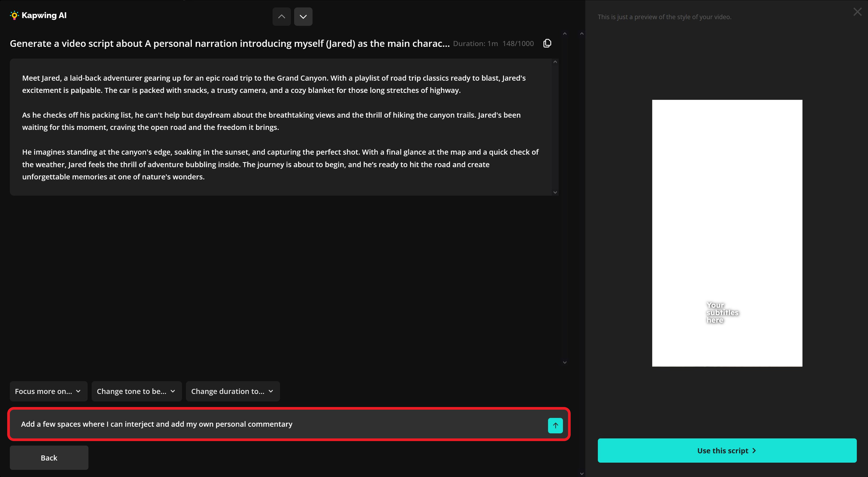Click "Use this script" button
The width and height of the screenshot is (868, 477).
[x=727, y=451]
